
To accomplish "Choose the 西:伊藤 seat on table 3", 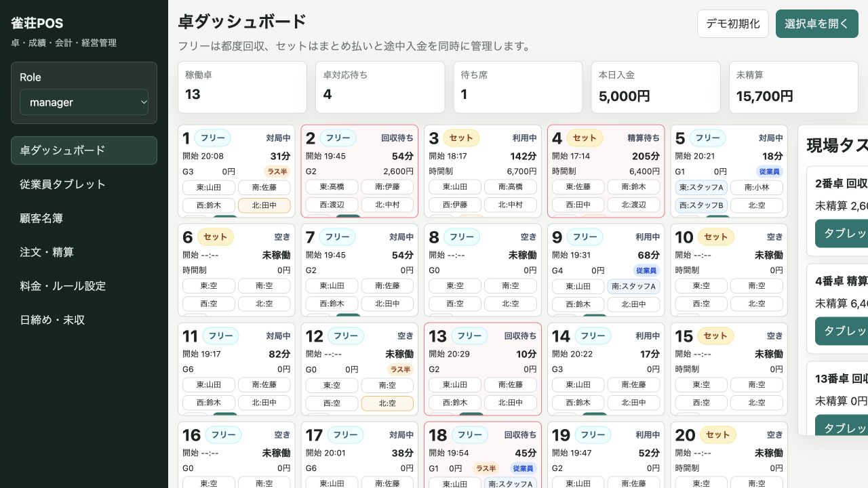I will 455,205.
